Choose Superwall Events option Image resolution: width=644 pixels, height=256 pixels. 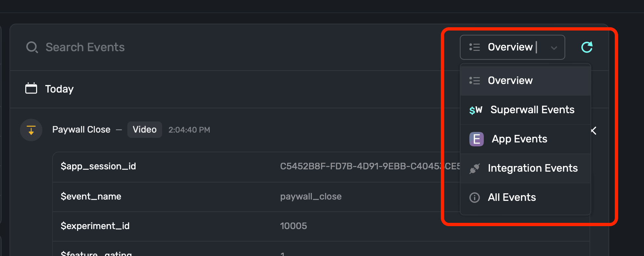(x=526, y=110)
